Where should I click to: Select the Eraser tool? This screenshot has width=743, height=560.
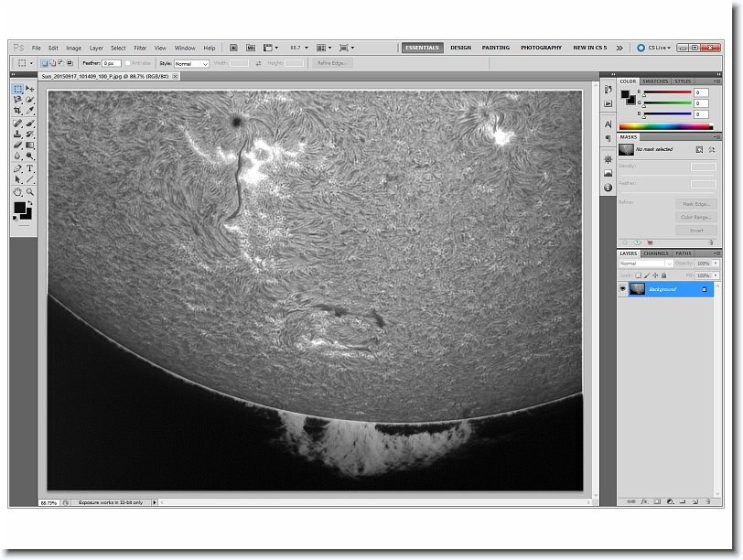tap(18, 145)
